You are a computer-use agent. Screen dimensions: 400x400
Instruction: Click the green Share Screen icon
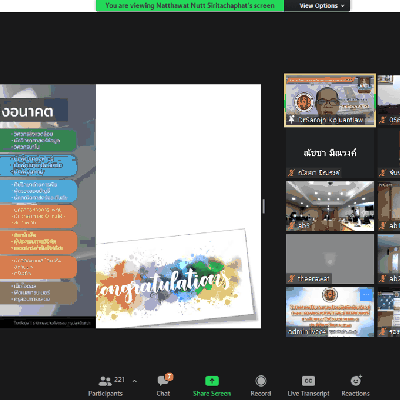[x=212, y=381]
